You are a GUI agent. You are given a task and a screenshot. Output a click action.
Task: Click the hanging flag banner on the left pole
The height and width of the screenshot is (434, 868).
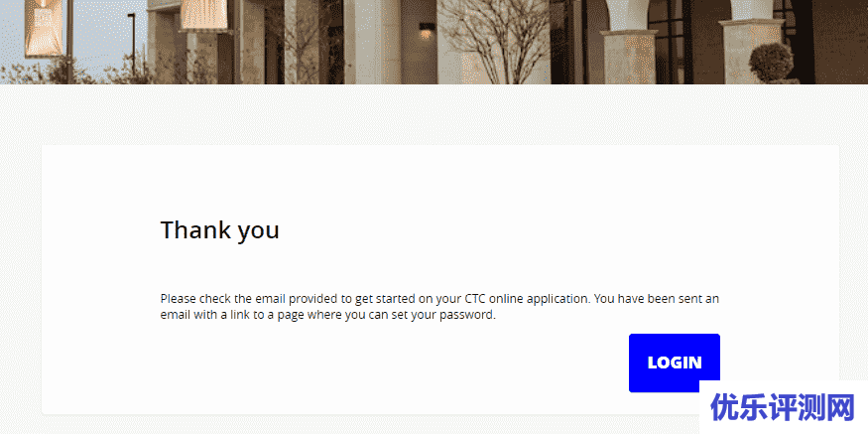(x=44, y=27)
